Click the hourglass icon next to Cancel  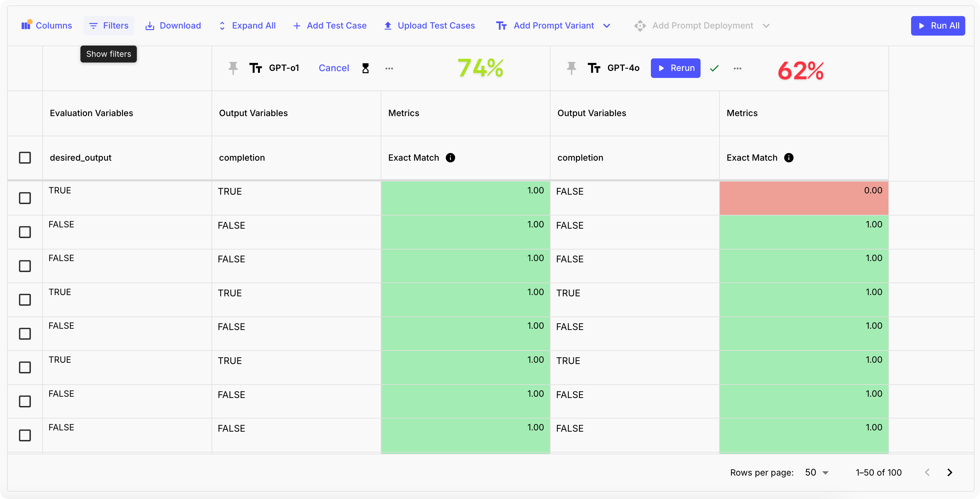365,68
